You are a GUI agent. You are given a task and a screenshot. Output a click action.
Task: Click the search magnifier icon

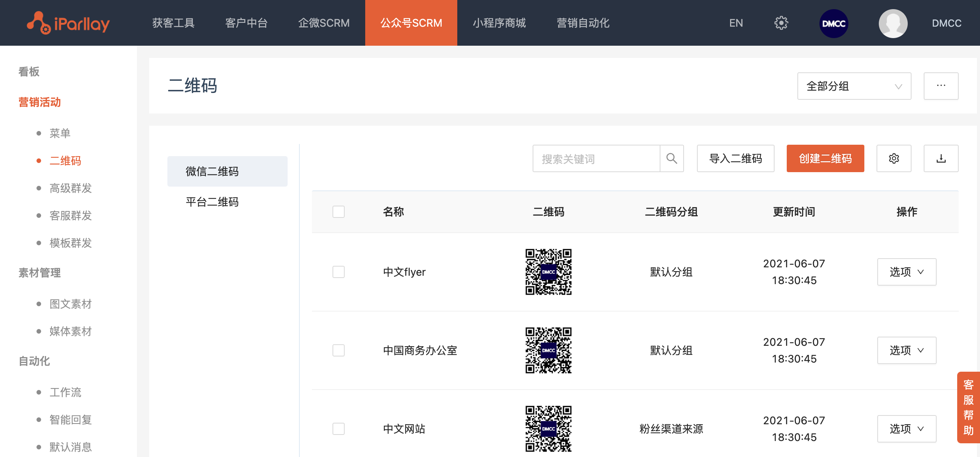[x=671, y=158]
